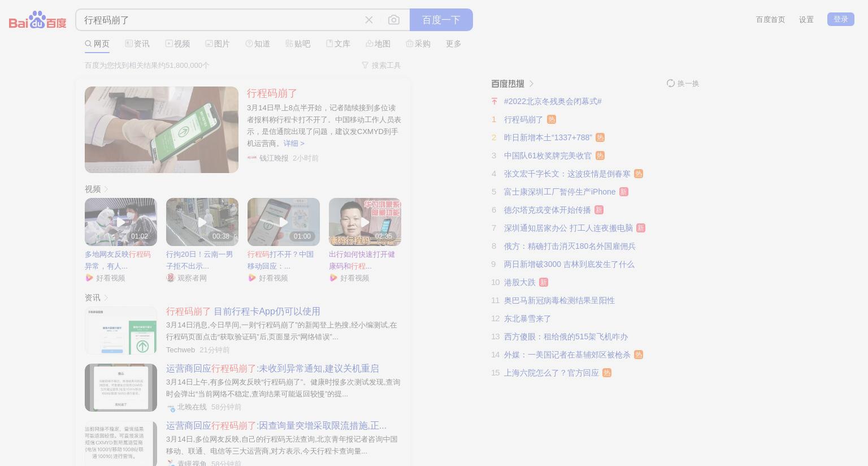The height and width of the screenshot is (466, 868).
Task: Click the 详细 > link
Action: coord(294,143)
